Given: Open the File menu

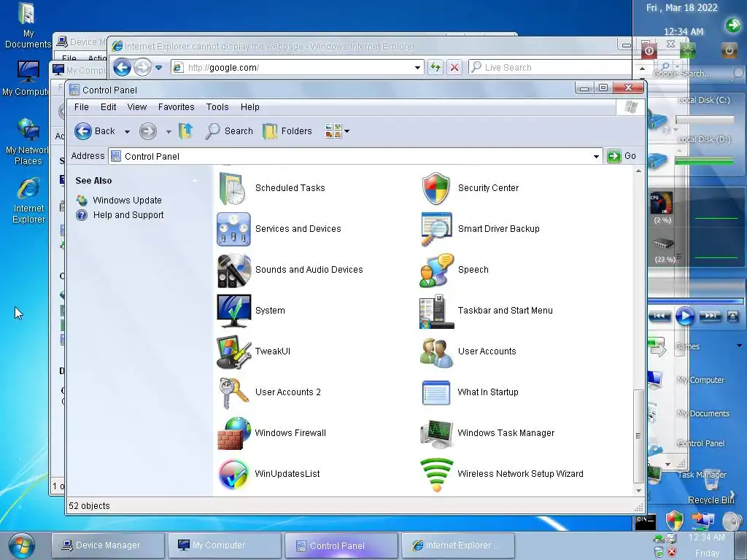Looking at the screenshot, I should [x=82, y=106].
